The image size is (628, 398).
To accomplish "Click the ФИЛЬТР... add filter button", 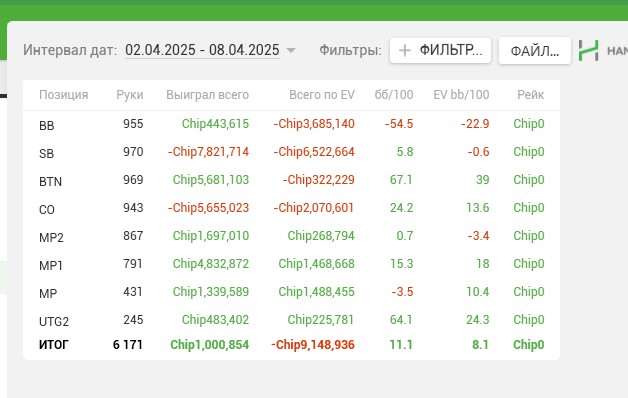I will click(x=441, y=50).
